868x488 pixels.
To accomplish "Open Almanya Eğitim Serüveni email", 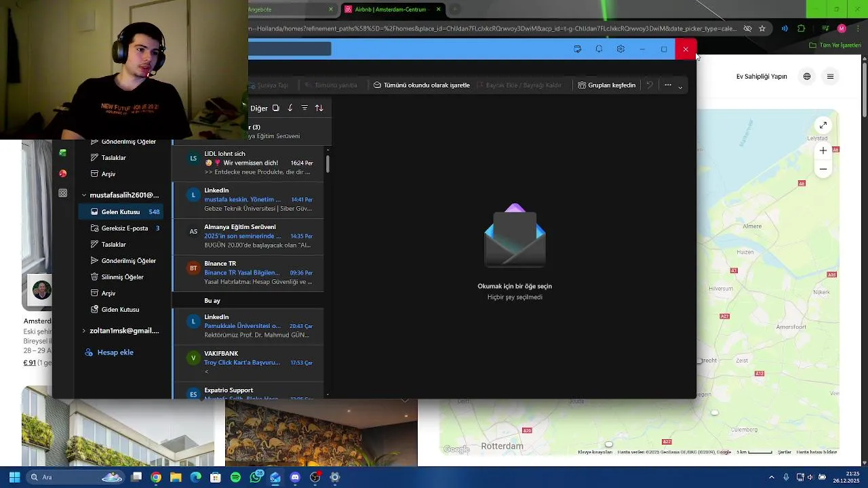I will click(248, 237).
